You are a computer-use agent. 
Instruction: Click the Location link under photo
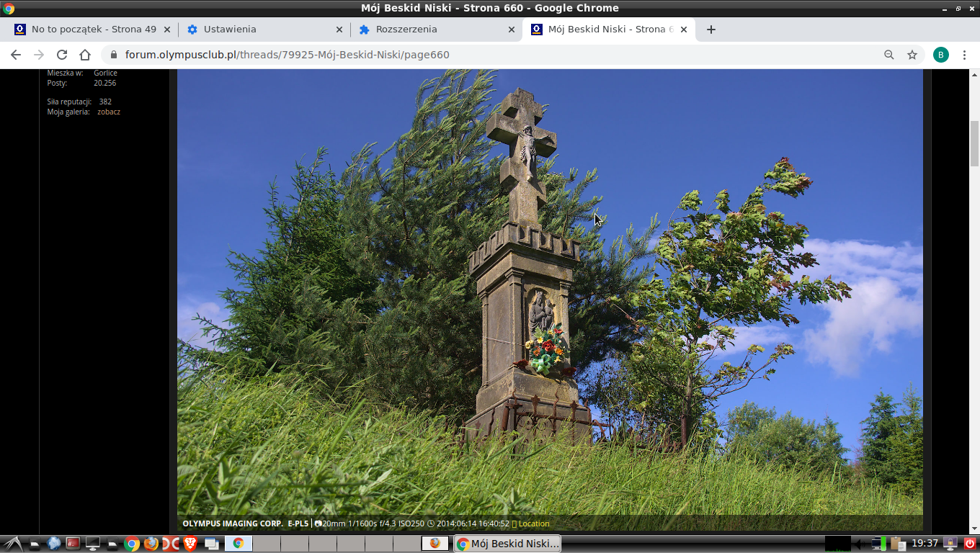[533, 524]
